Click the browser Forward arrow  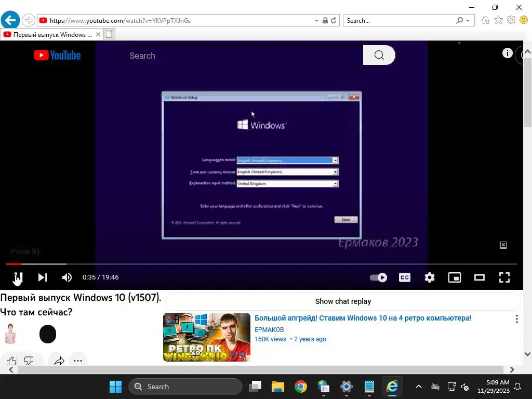[29, 20]
